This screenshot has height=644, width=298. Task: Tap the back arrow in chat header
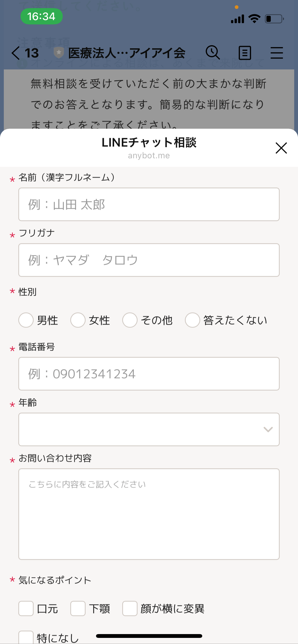tap(16, 53)
